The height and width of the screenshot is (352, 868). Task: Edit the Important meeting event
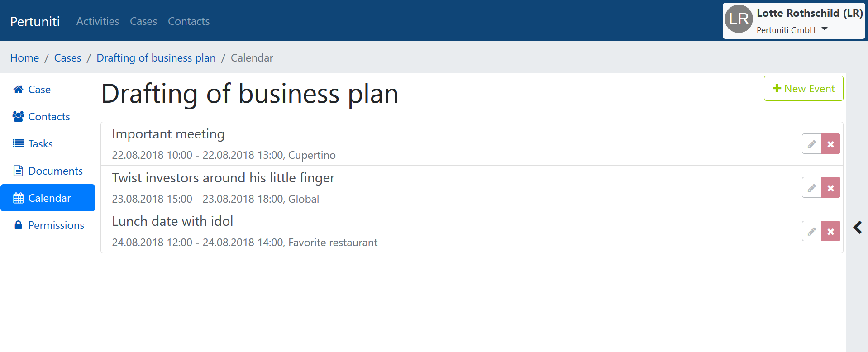click(x=812, y=144)
